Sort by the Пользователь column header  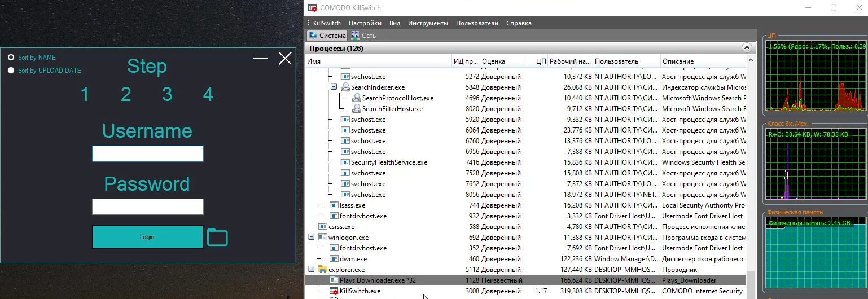[626, 61]
